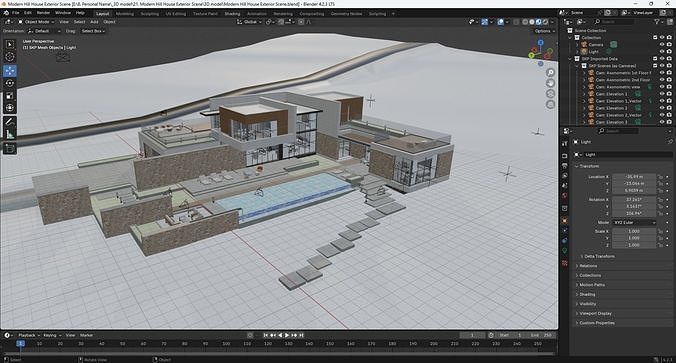Screen dimensions: 676x363
Task: Open Global transform orientation dropdown
Action: tap(249, 22)
